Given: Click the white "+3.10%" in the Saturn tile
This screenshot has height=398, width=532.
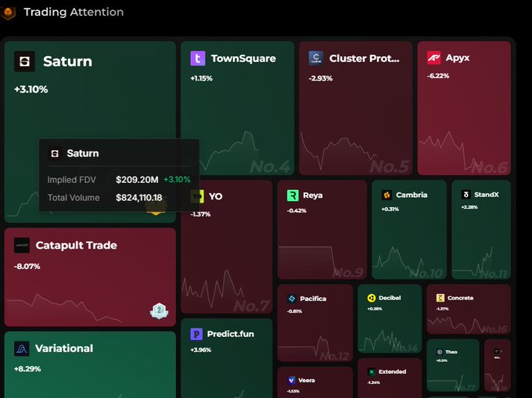Looking at the screenshot, I should (x=31, y=89).
